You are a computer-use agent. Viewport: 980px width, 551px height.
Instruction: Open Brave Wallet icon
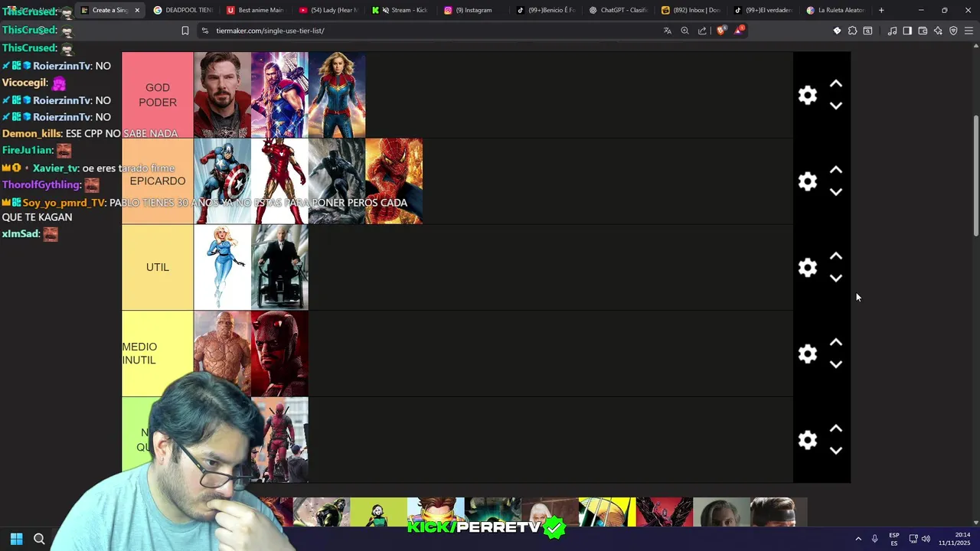coord(923,31)
